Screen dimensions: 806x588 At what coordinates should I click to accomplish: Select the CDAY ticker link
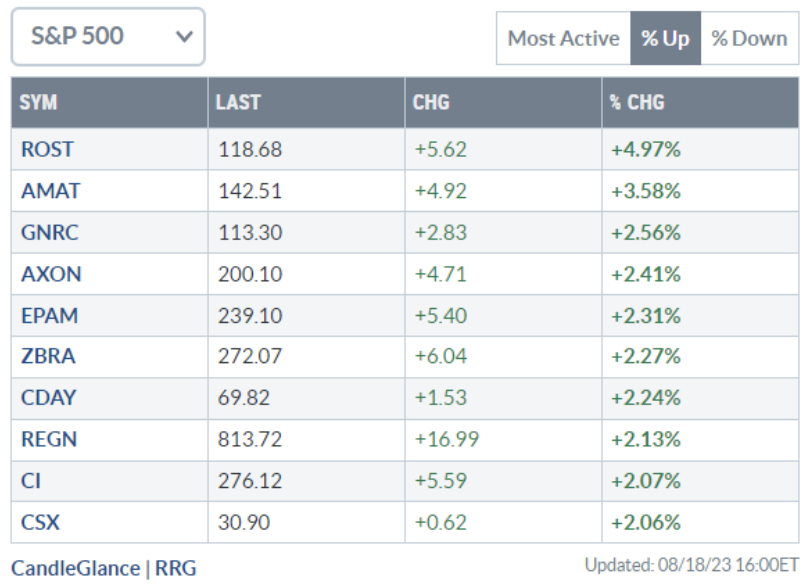[x=49, y=398]
